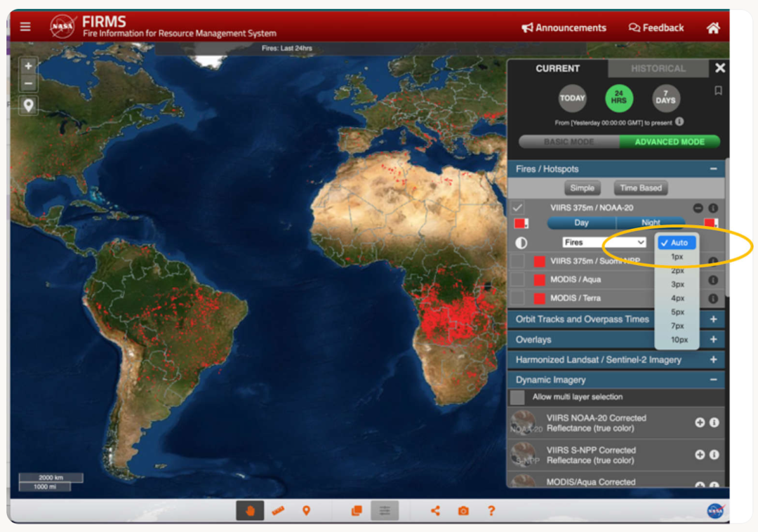Show info for the time range description
Viewport: 758px width, 532px height.
[x=679, y=121]
